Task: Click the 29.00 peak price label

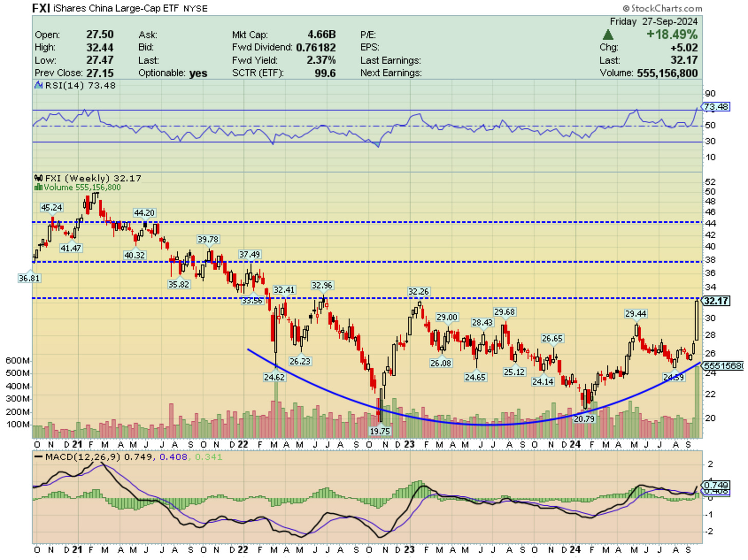Action: coord(447,317)
